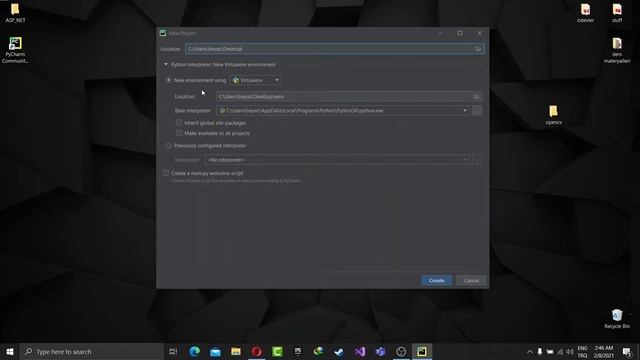Click the Type here to search box
640x360 pixels.
point(92,351)
